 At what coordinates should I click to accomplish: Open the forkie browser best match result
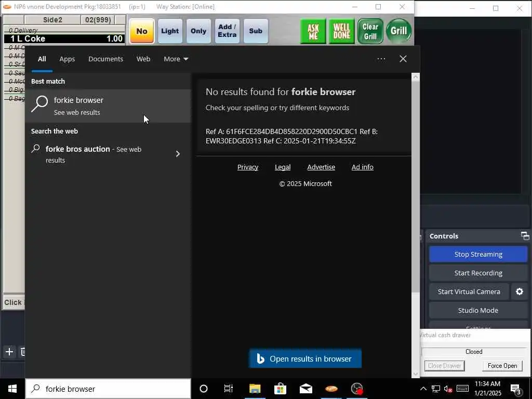coord(108,106)
